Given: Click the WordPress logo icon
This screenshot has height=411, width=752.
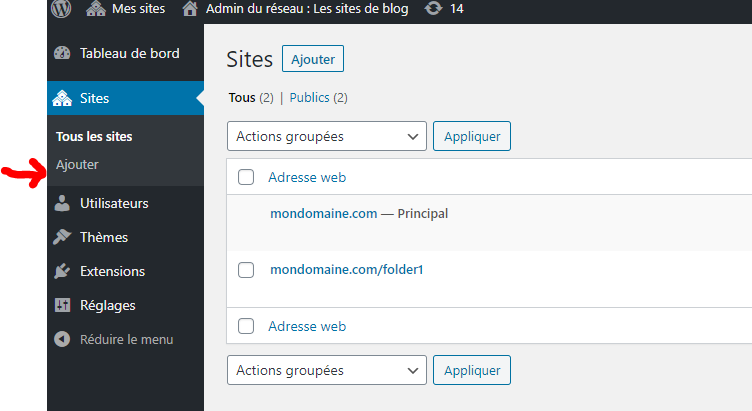Looking at the screenshot, I should (62, 9).
